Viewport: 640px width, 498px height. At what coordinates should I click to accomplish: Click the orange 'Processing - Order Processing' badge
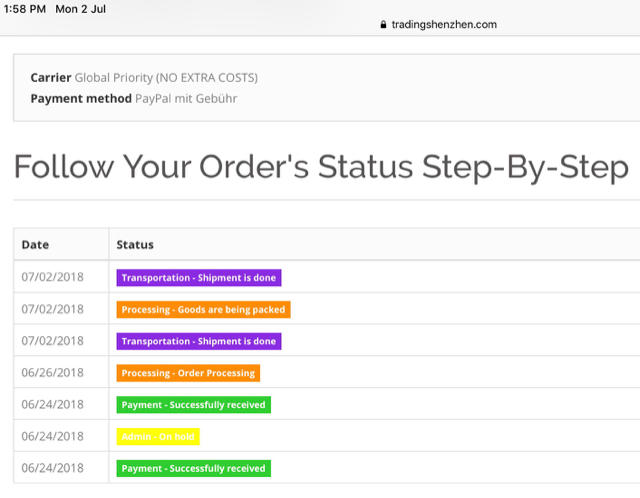[x=188, y=373]
